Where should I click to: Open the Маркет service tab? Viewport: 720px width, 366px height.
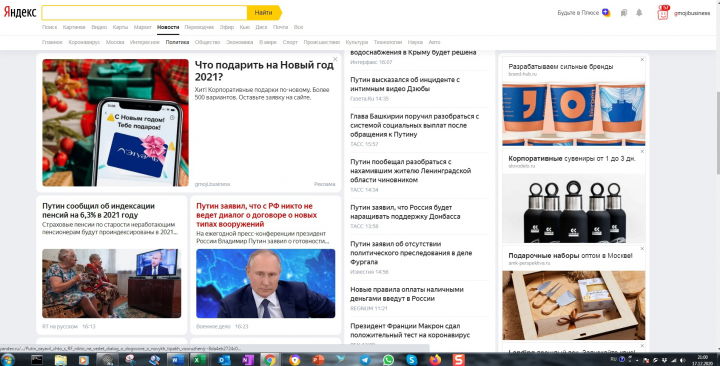pos(142,27)
